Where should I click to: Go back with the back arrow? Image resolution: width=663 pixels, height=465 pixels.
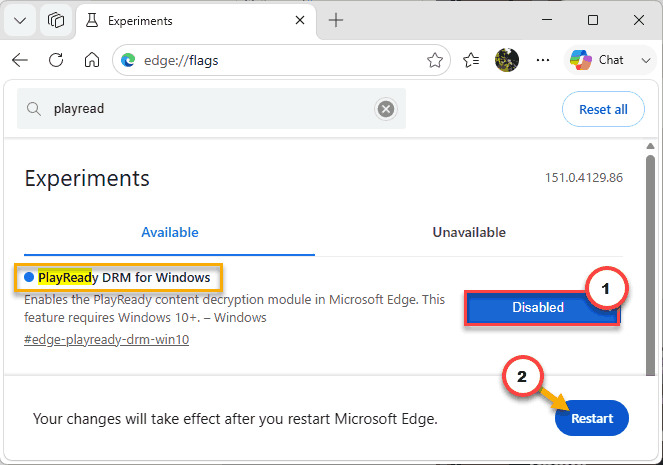click(20, 60)
